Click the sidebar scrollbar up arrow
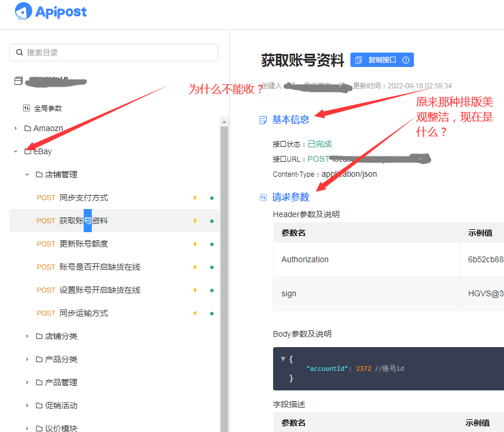Image resolution: width=504 pixels, height=432 pixels. [x=224, y=122]
